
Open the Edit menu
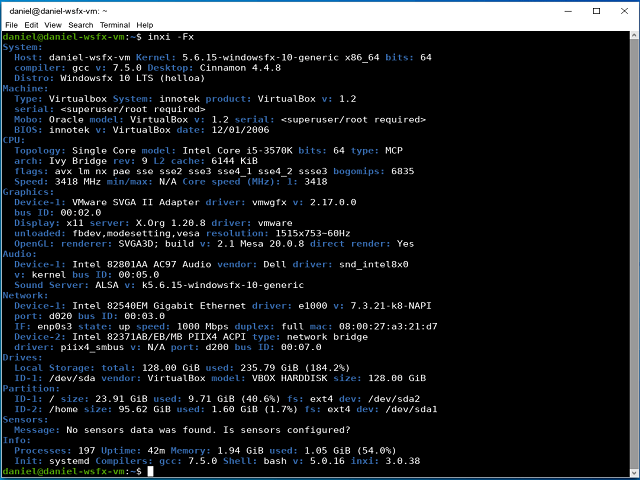tap(33, 23)
